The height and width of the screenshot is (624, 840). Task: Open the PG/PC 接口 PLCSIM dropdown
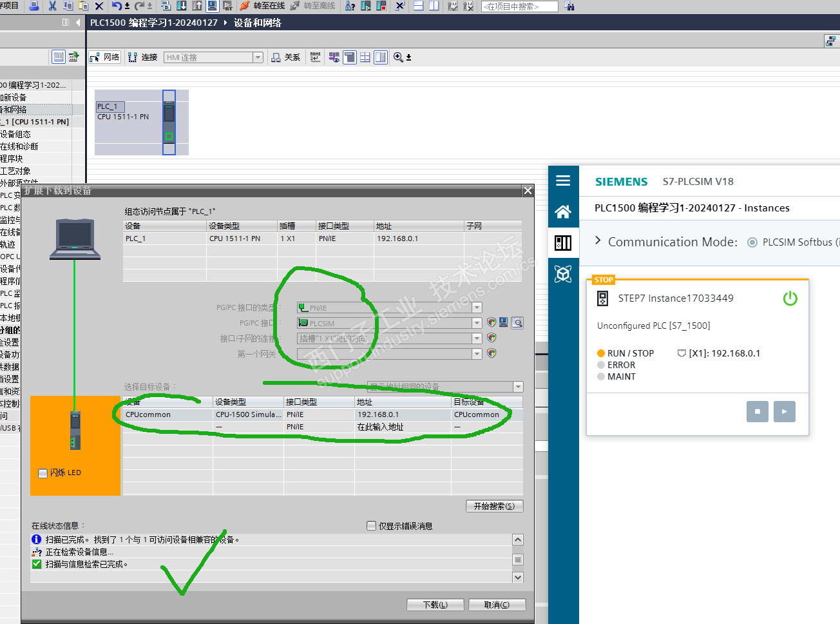pyautogui.click(x=477, y=323)
